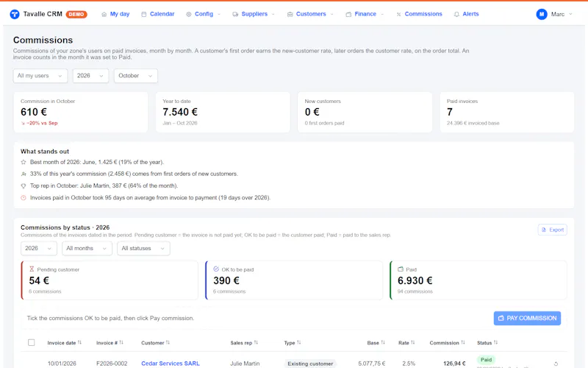Click the Suppliers truck icon

[235, 14]
